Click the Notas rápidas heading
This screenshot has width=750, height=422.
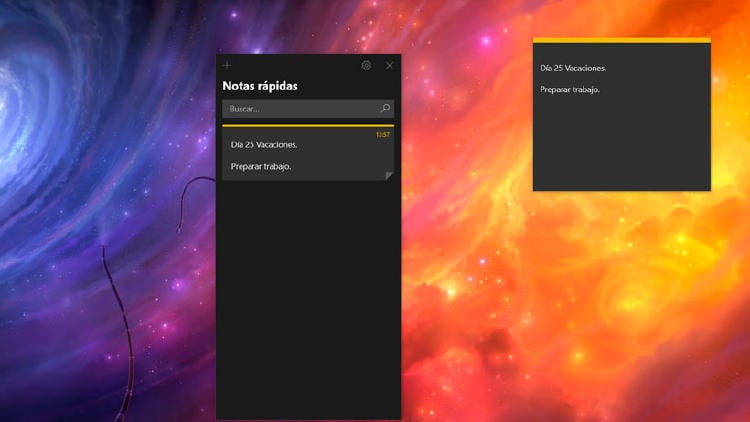pyautogui.click(x=260, y=86)
